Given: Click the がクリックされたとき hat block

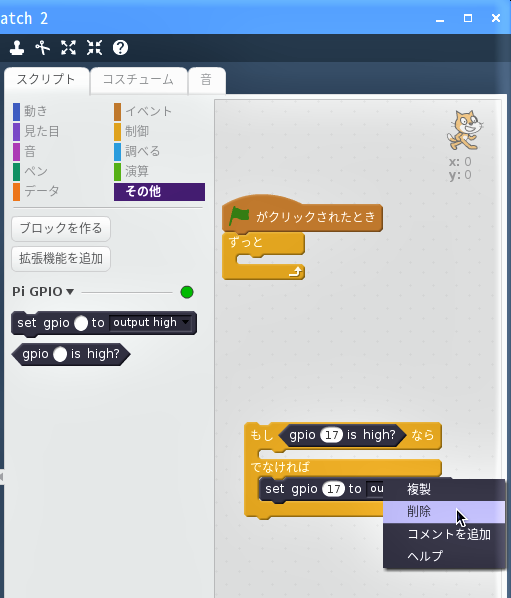Looking at the screenshot, I should [x=302, y=217].
